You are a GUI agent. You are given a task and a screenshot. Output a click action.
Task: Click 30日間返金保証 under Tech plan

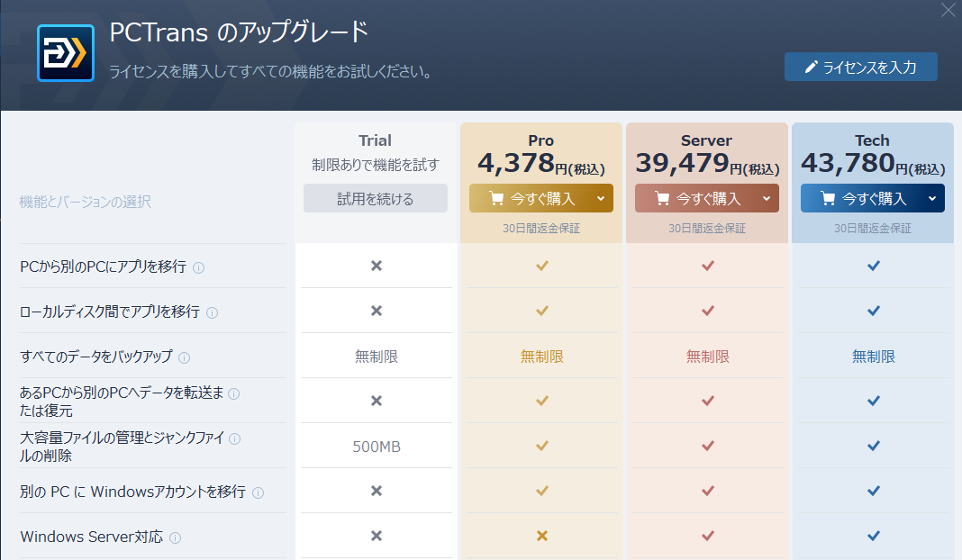tap(873, 228)
